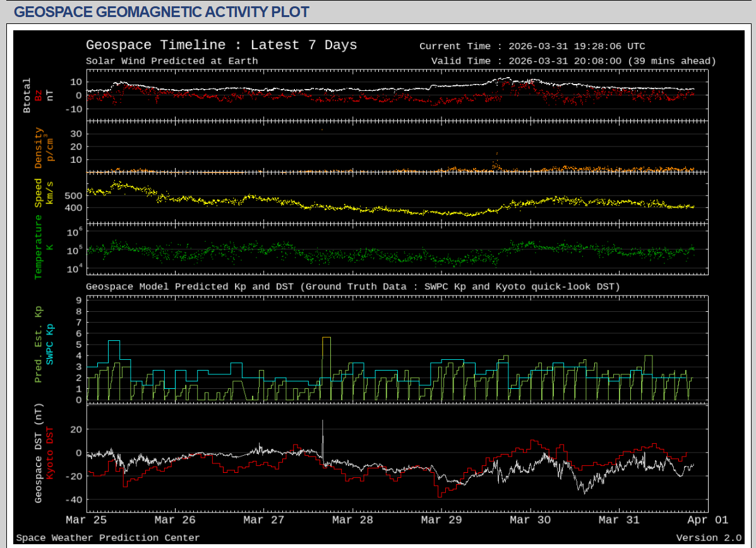The height and width of the screenshot is (548, 756).
Task: Select the orange Density axis label
Action: tap(39, 148)
